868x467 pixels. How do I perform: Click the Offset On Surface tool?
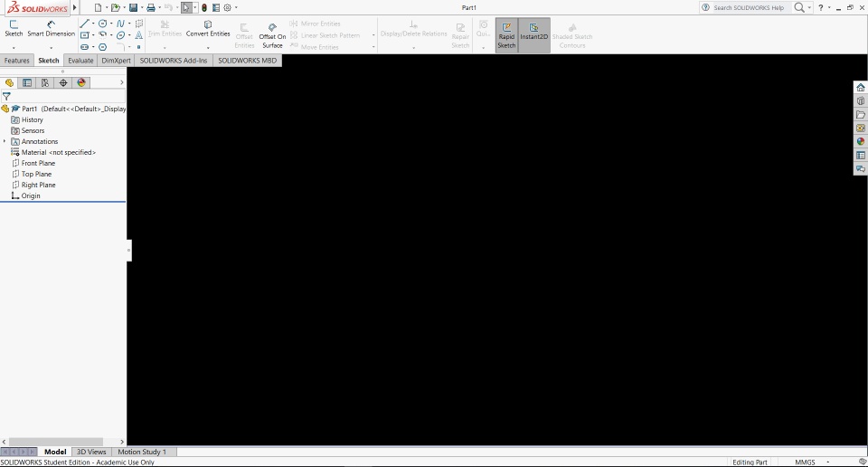272,36
